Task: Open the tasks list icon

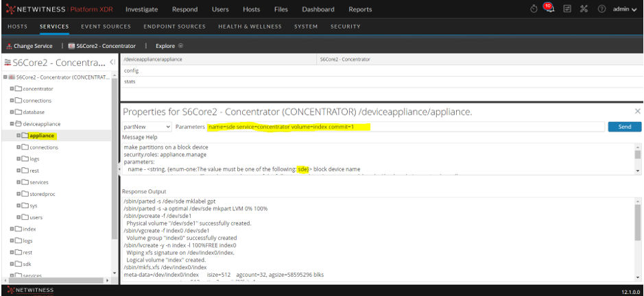Action: [567, 9]
